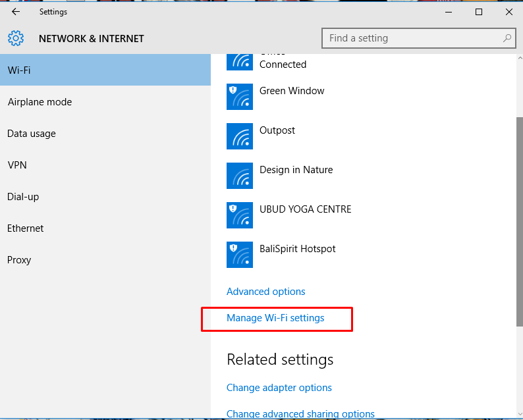Click the vertical scrollbar thumb
This screenshot has height=420, width=523.
tap(519, 222)
